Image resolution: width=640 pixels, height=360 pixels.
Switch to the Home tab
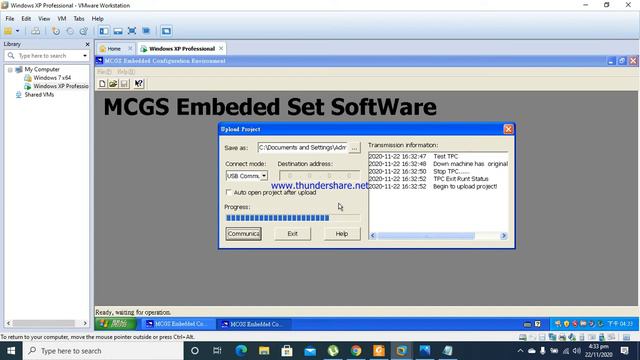click(113, 49)
